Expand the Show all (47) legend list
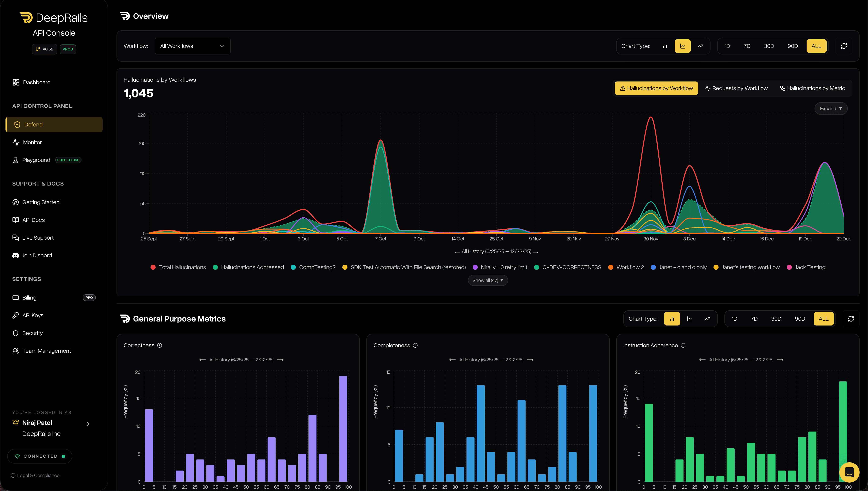This screenshot has height=491, width=868. pyautogui.click(x=488, y=280)
